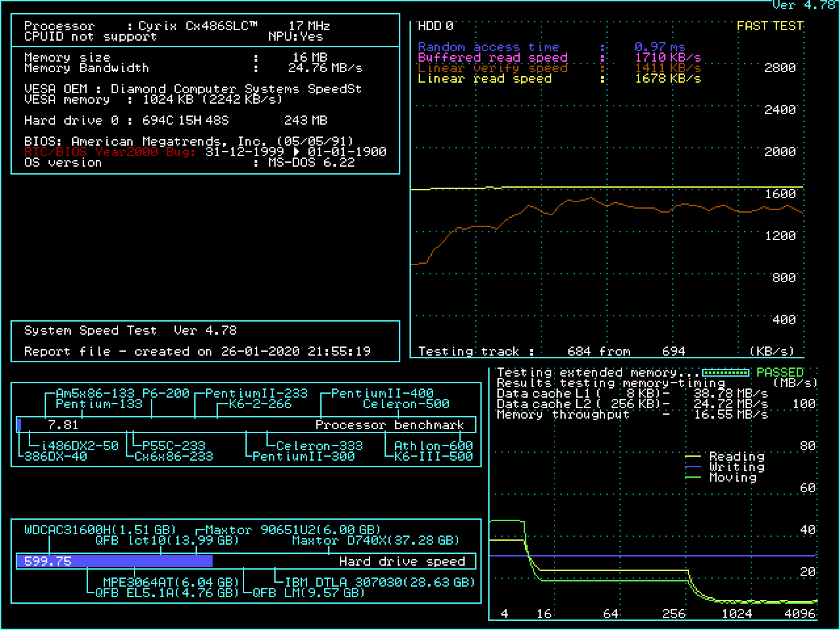Click the 'Buffered read speed' label

pyautogui.click(x=493, y=58)
